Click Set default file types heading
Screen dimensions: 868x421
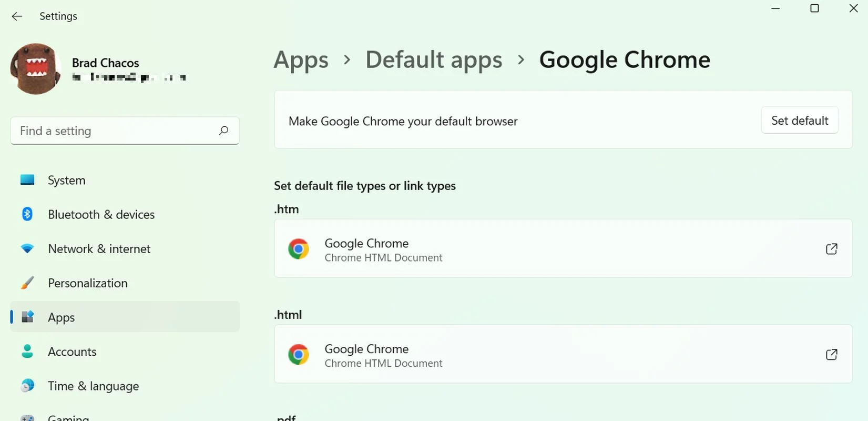365,186
